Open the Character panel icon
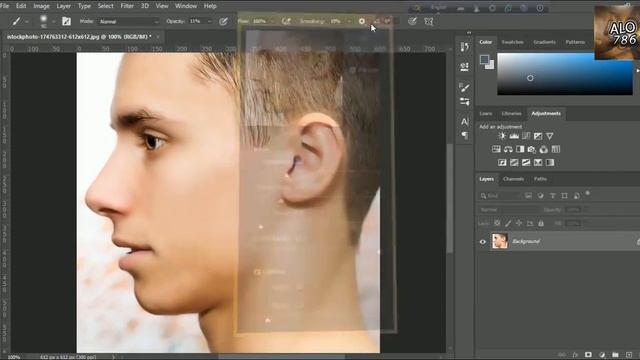Viewport: 640px width, 360px height. pos(464,122)
